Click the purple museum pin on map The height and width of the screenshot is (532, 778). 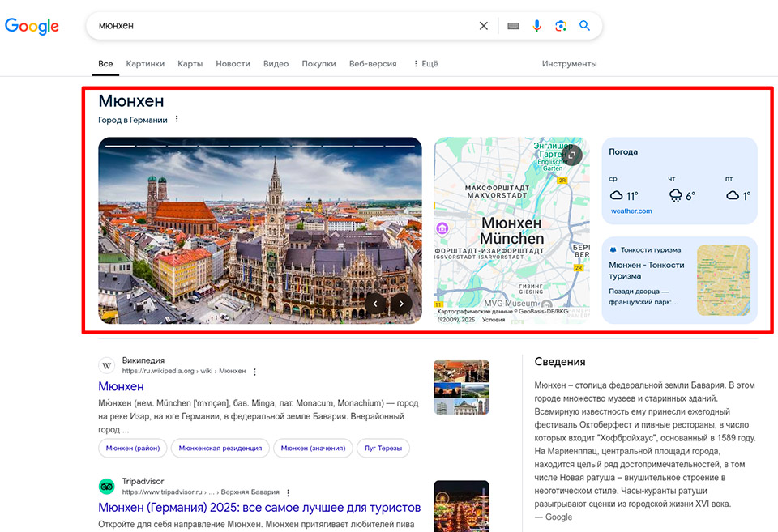pos(442,228)
